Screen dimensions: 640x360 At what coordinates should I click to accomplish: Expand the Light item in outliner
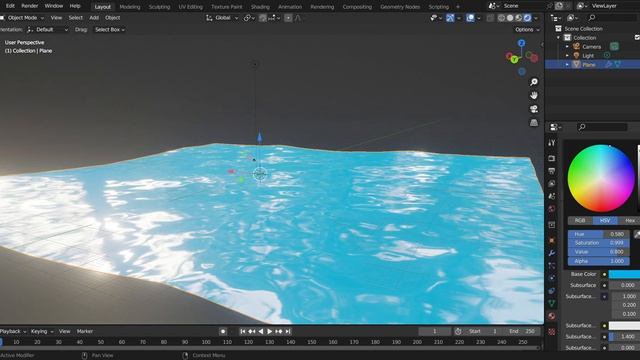[x=567, y=56]
